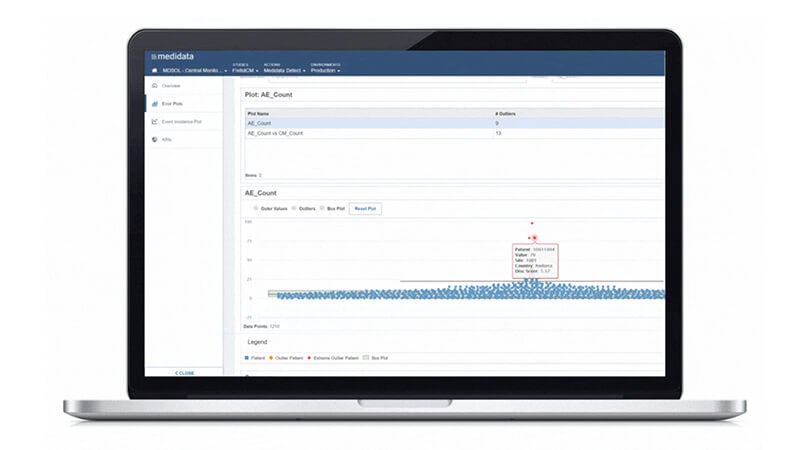Click the medidata logo
Screen dimensions: 800x450
172,57
